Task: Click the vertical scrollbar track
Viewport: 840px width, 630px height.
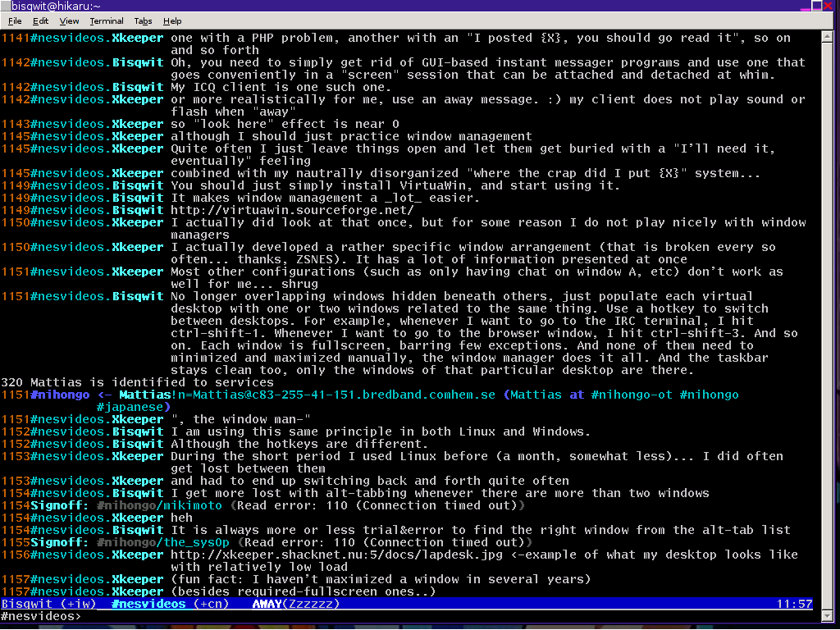Action: tap(828, 328)
